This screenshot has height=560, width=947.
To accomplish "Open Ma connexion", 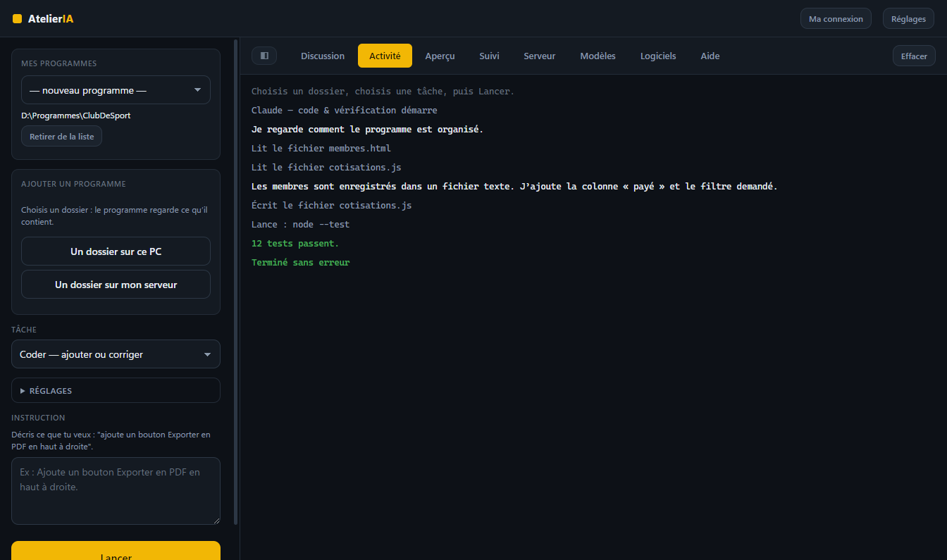I will tap(836, 19).
